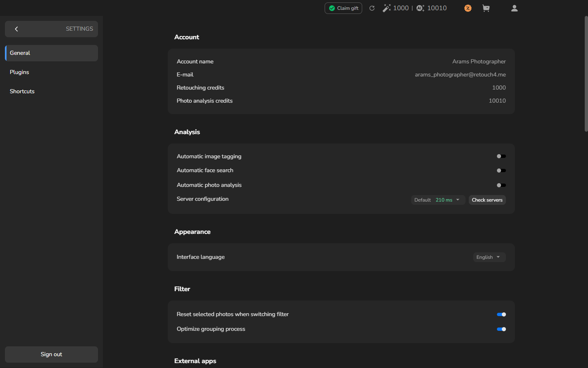Screen dimensions: 588x368
Task: Open the orange discount badge icon
Action: pyautogui.click(x=468, y=8)
